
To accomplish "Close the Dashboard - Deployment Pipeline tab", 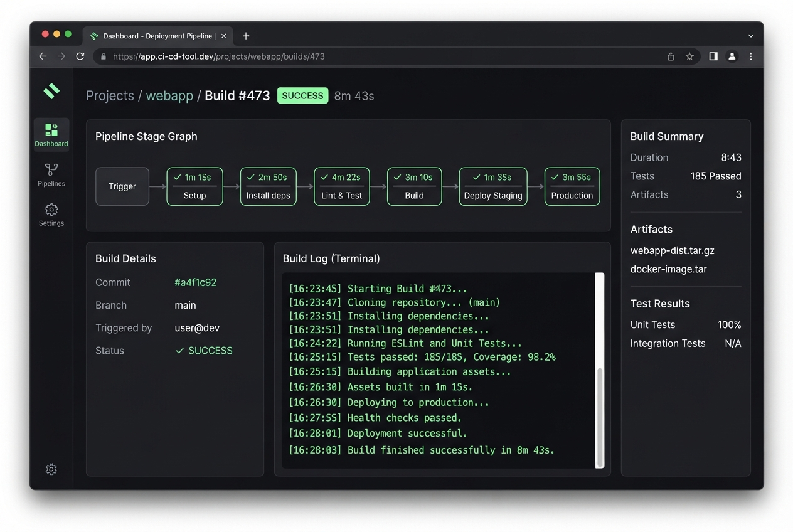I will pyautogui.click(x=224, y=36).
